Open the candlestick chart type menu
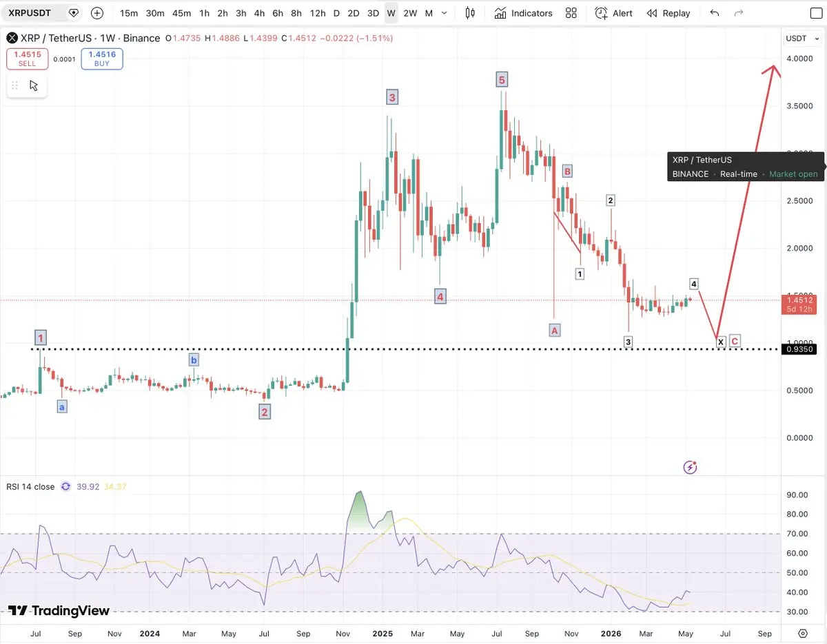 (x=470, y=13)
